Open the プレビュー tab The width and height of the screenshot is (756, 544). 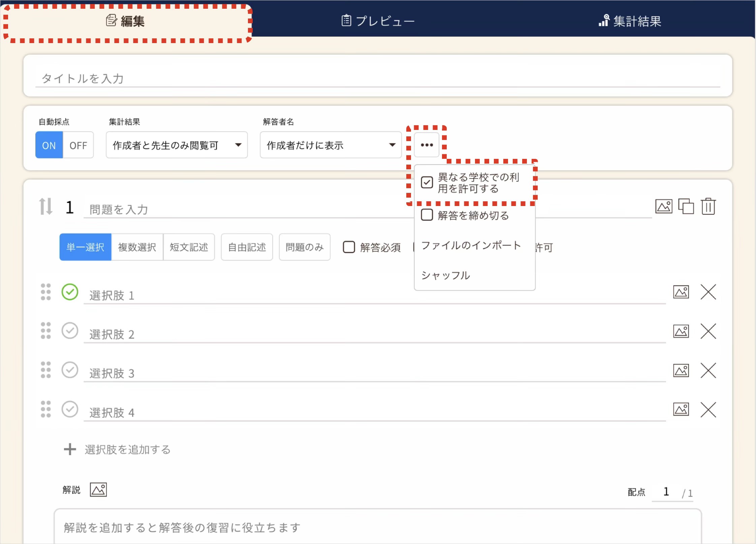378,21
